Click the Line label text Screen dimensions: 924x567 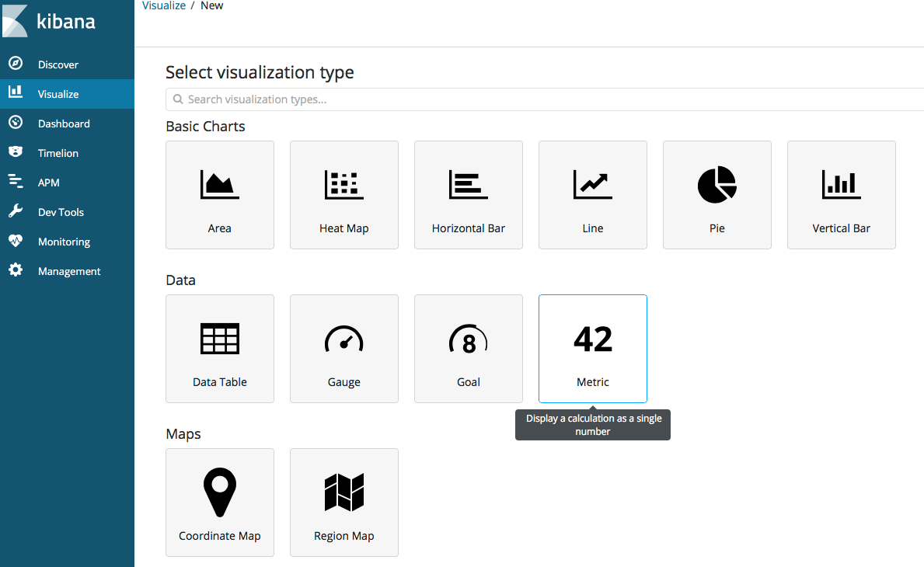(x=593, y=228)
